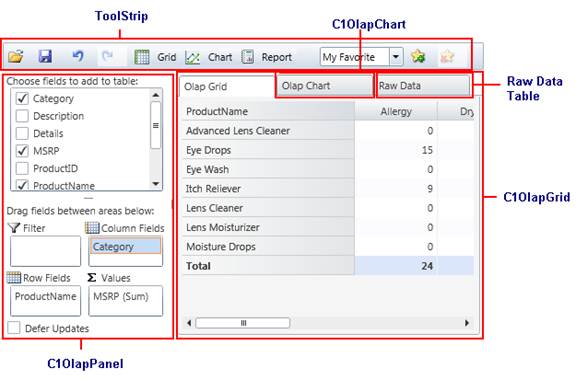The image size is (576, 380).
Task: Switch to the Olap Chart tab
Action: click(324, 86)
